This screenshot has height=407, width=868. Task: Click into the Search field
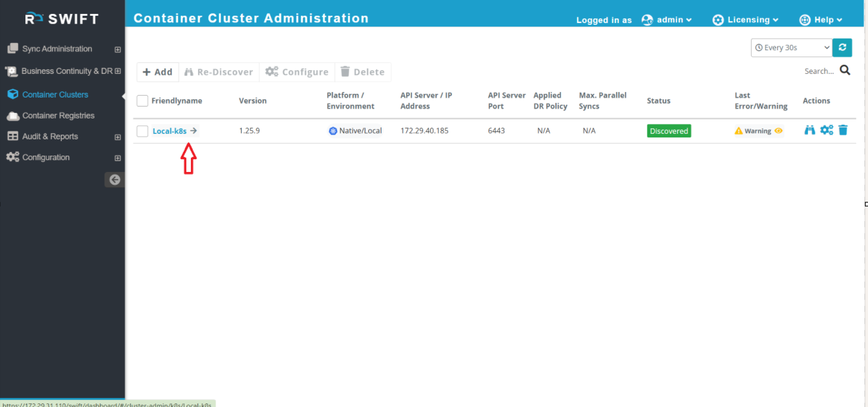click(x=820, y=71)
